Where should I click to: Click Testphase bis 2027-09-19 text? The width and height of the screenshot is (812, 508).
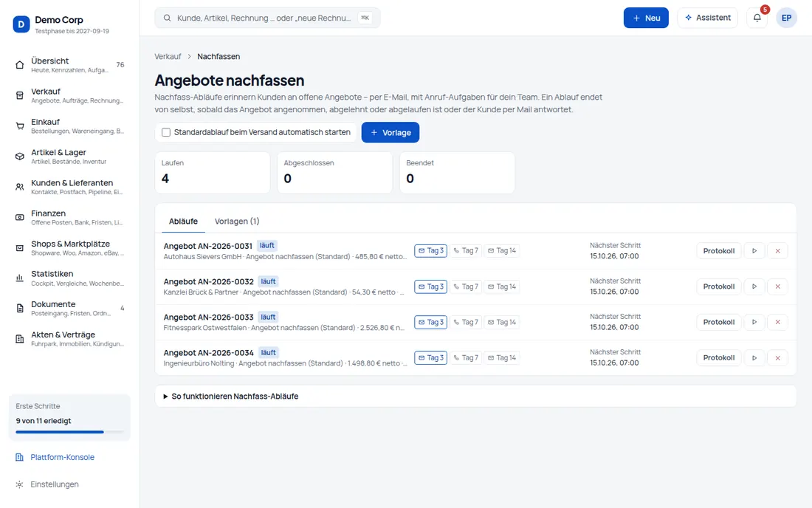tap(72, 31)
